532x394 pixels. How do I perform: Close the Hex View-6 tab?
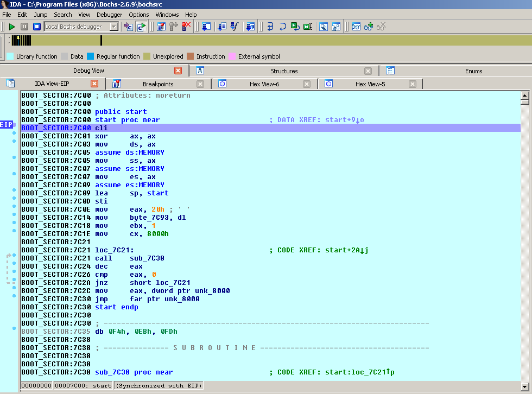coord(307,84)
